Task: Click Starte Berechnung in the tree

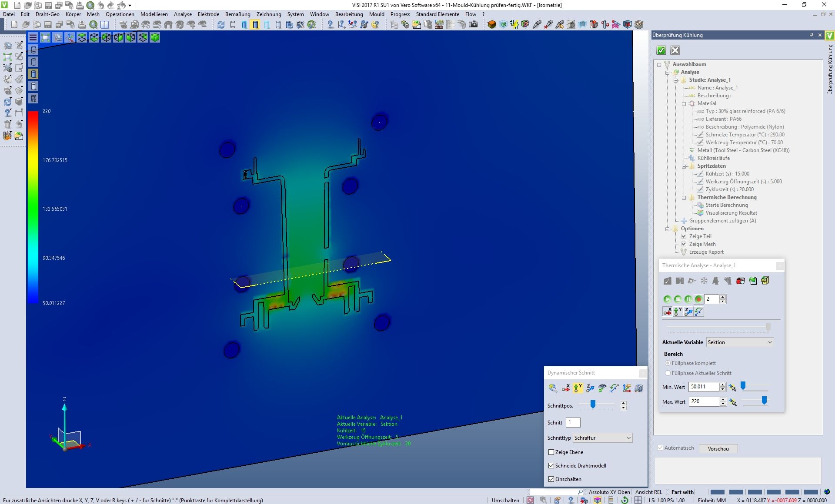Action: pyautogui.click(x=726, y=205)
